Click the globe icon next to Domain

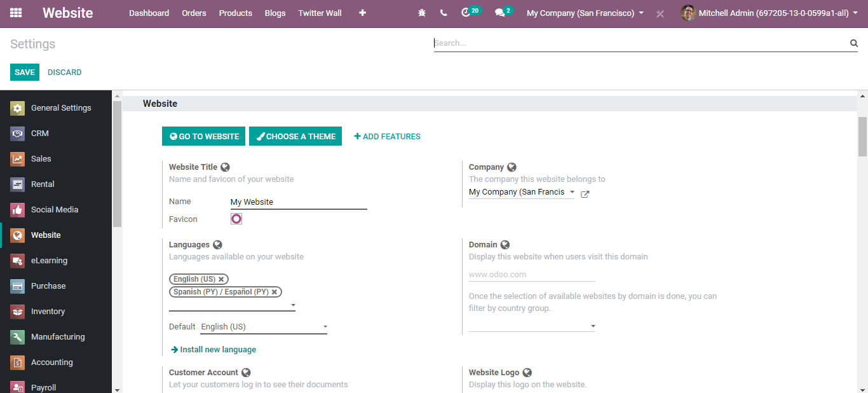[x=505, y=245]
